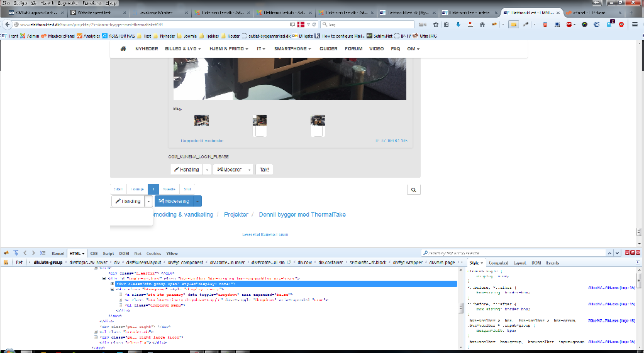Click the bookmark star icon
This screenshot has width=644, height=353.
coord(436,24)
